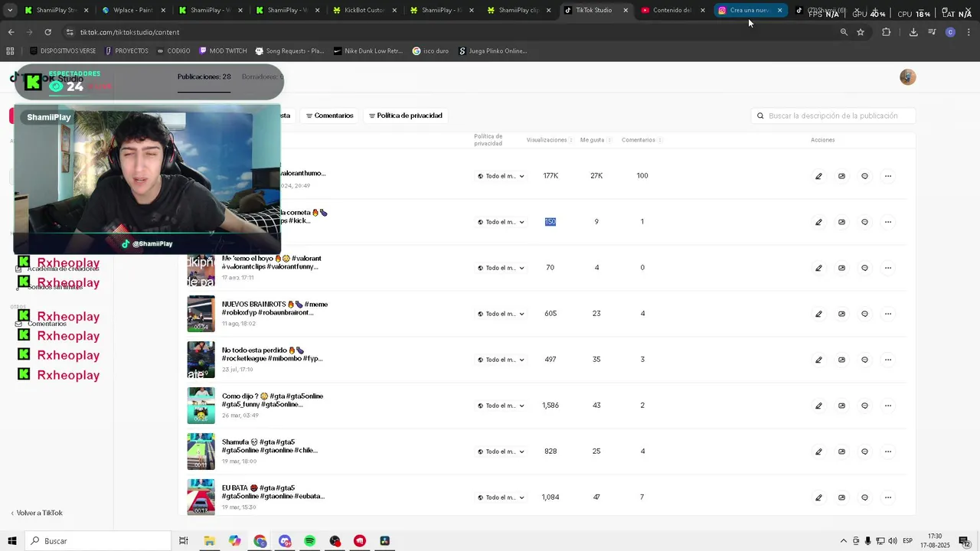
Task: Edit the 177K views post with pencil icon
Action: pyautogui.click(x=818, y=176)
